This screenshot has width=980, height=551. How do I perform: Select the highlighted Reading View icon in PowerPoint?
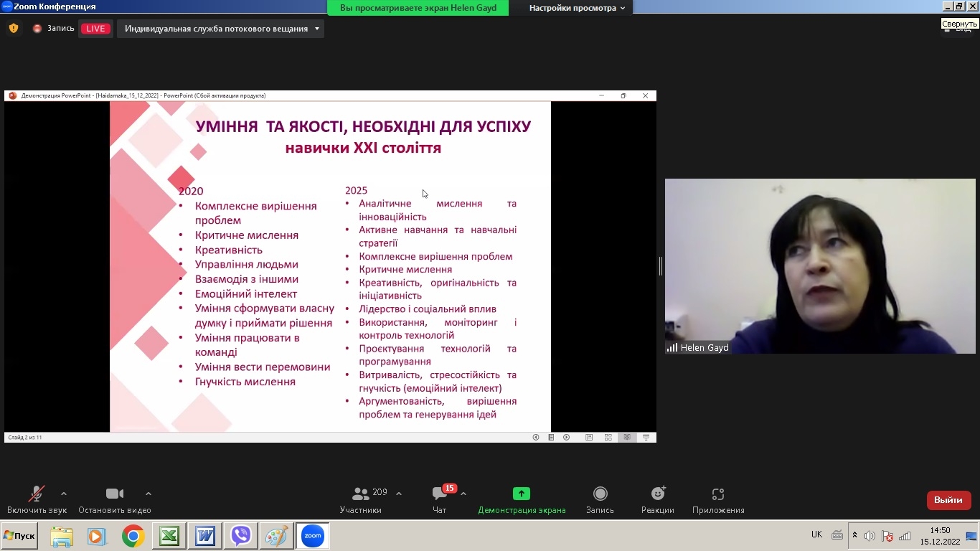(627, 438)
